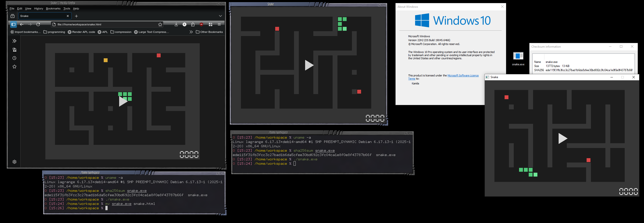This screenshot has height=223, width=644.
Task: Open the History menu in Firefox
Action: [x=39, y=8]
